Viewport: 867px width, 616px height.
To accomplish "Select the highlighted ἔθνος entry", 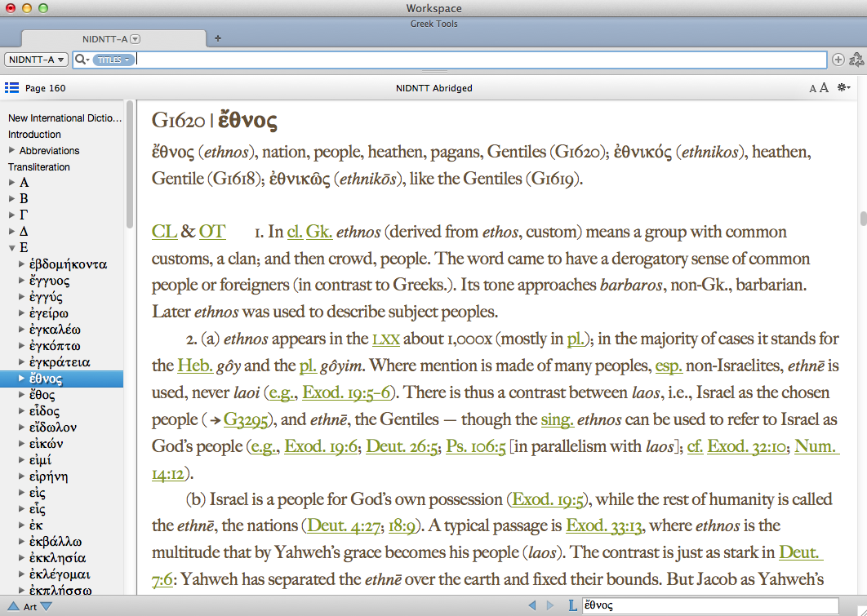I will (x=61, y=379).
